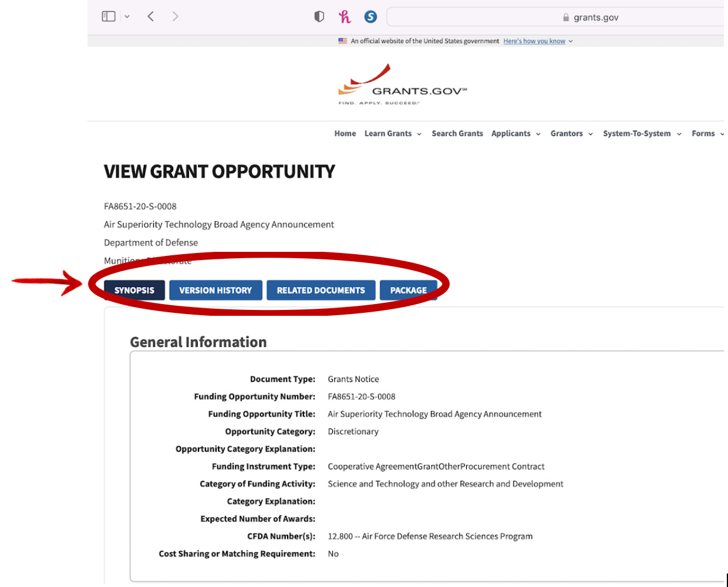Viewport: 728px width, 587px height.
Task: Click the padlock icon in address bar
Action: pos(566,18)
